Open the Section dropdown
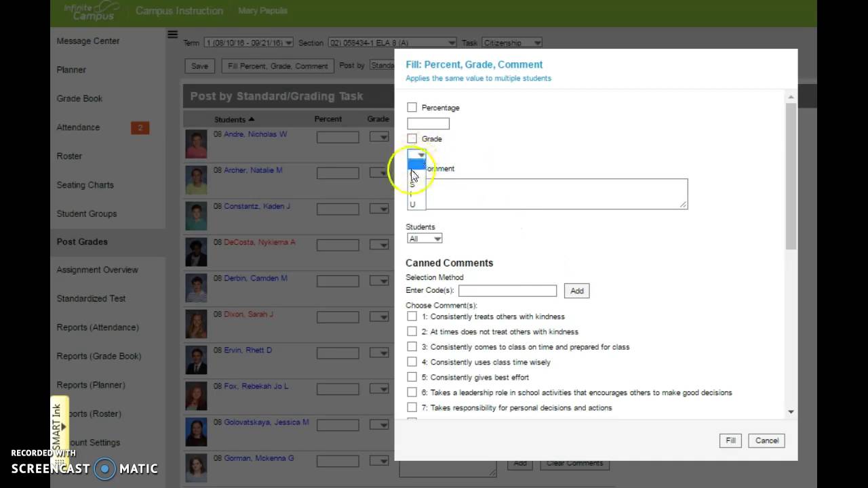 click(392, 43)
